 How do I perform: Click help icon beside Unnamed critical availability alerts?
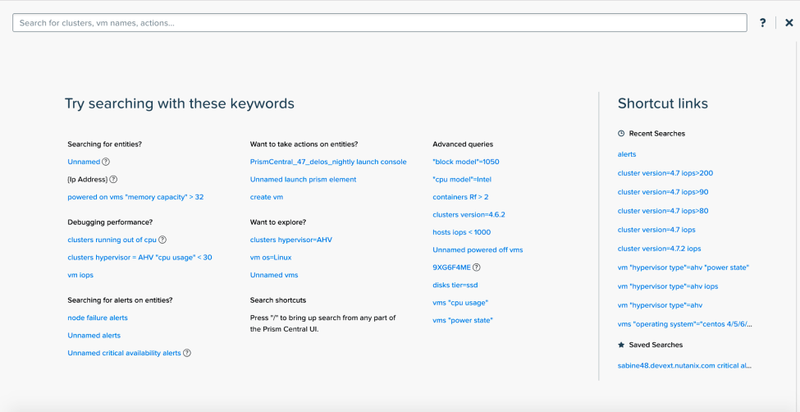pos(187,353)
